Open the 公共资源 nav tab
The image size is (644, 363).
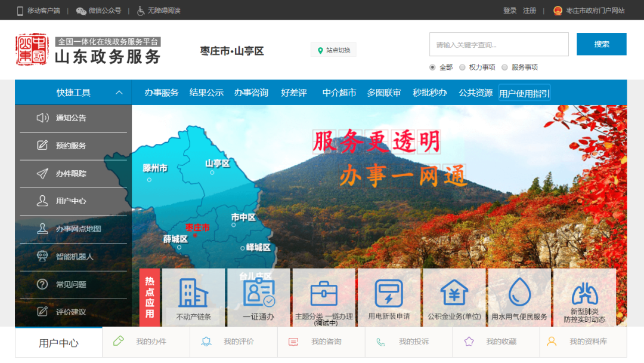[475, 93]
